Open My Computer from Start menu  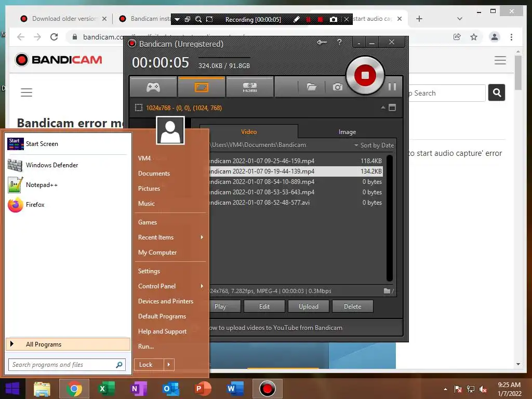[157, 252]
